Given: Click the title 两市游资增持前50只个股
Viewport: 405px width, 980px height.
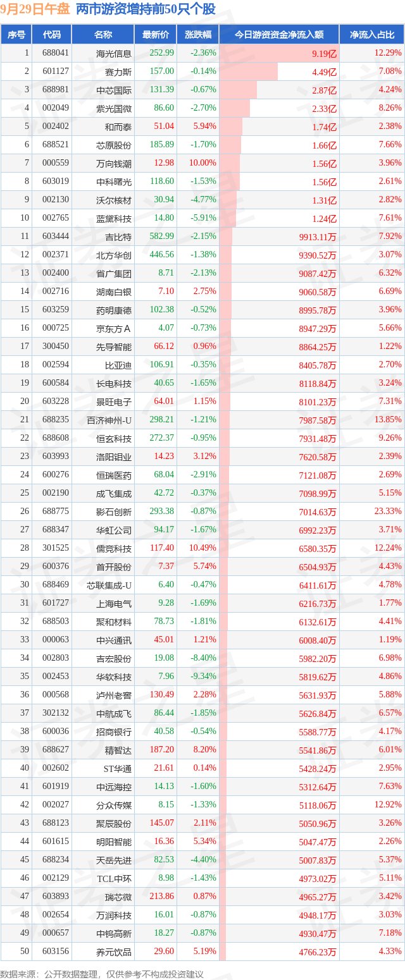Looking at the screenshot, I should [x=145, y=10].
